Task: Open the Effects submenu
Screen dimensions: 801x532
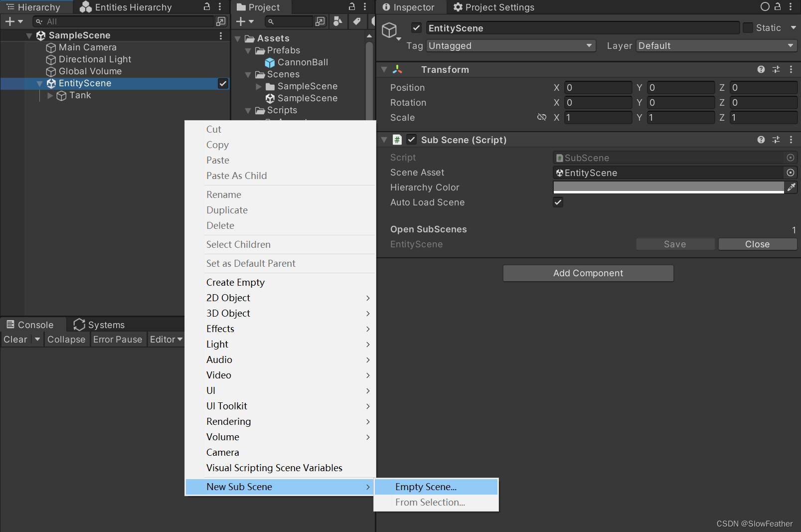Action: [280, 329]
